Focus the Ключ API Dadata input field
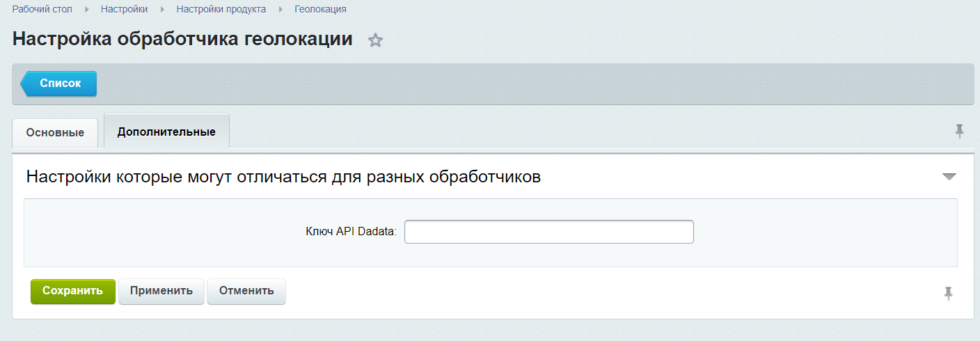The image size is (980, 341). pos(549,232)
